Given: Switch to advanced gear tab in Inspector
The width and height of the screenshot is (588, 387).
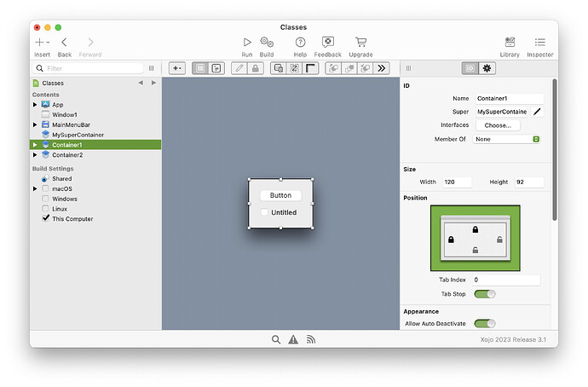Looking at the screenshot, I should coord(487,68).
